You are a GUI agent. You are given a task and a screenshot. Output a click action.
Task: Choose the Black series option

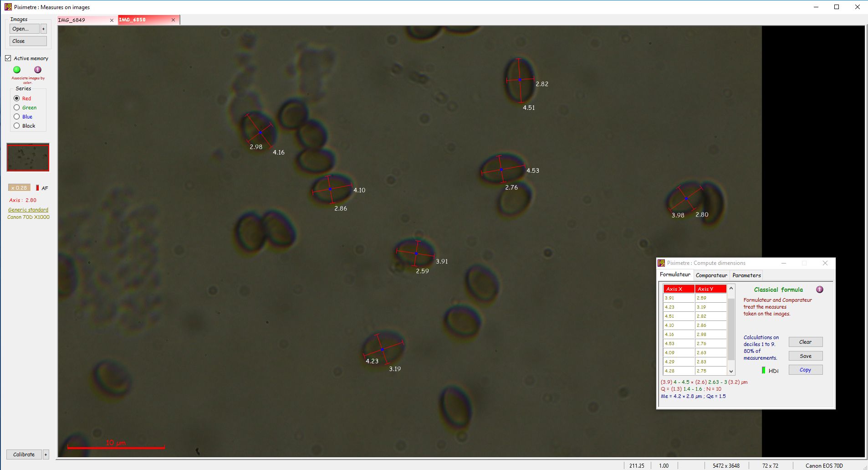click(x=17, y=126)
